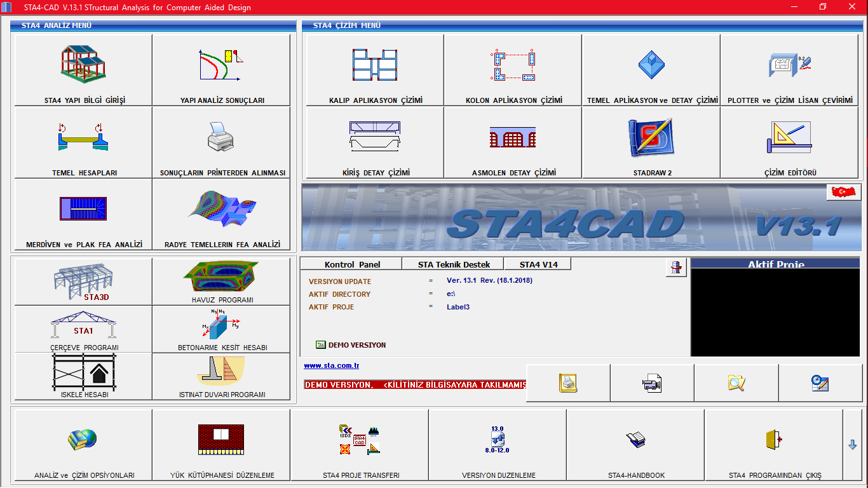Viewport: 868px width, 488px height.
Task: Open the STA4 V14 tab
Action: coord(538,264)
